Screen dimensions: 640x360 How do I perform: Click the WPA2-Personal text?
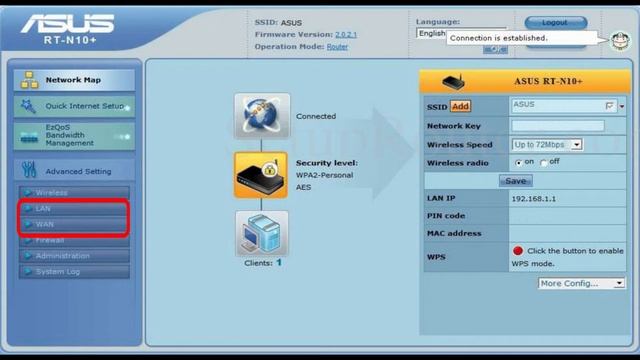[324, 175]
